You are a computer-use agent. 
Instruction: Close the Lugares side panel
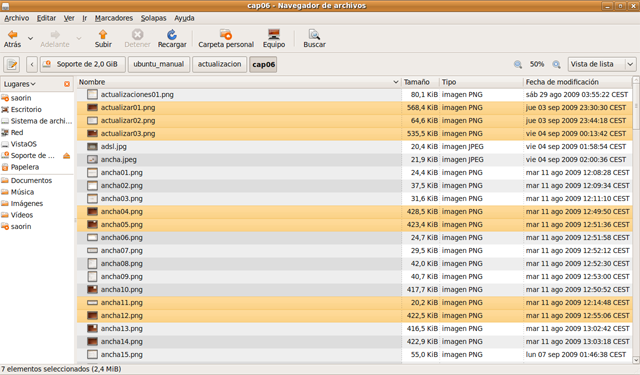(67, 84)
